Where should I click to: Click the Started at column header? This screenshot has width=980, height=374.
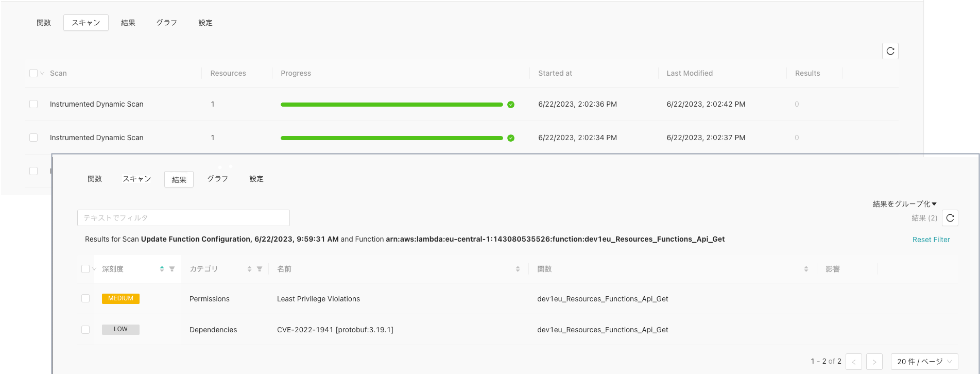555,73
